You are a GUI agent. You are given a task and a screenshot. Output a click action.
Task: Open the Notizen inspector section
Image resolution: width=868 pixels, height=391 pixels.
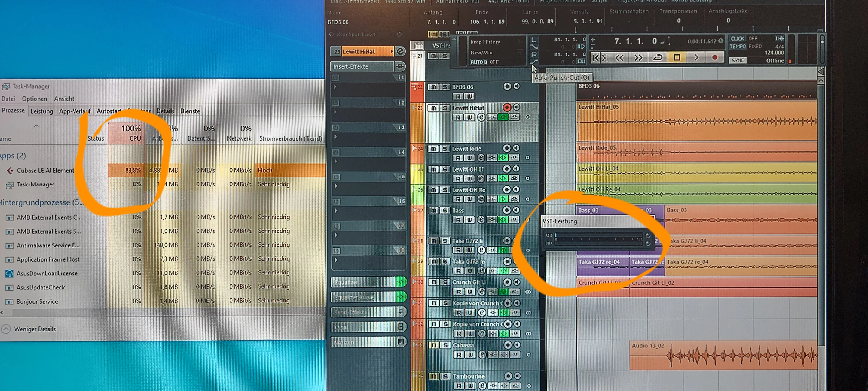coord(362,342)
